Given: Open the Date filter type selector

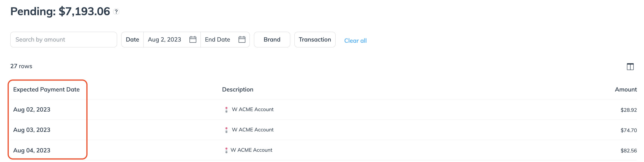Looking at the screenshot, I should (x=132, y=39).
